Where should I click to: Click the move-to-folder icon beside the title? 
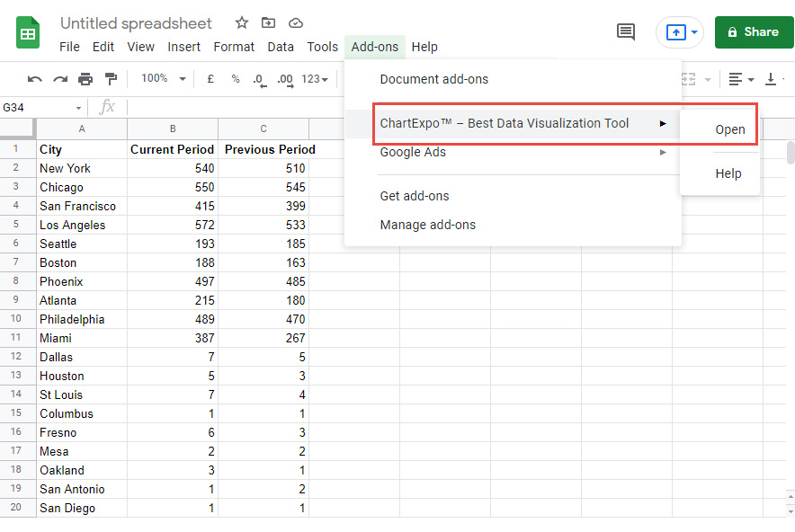pos(268,22)
